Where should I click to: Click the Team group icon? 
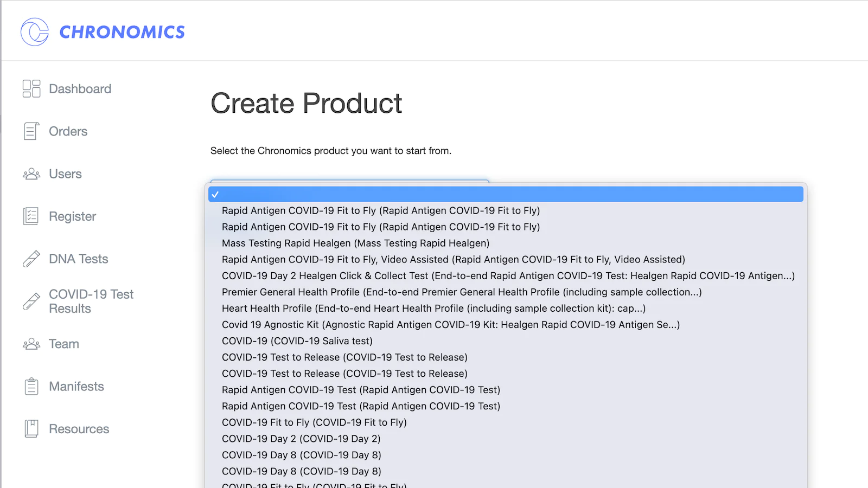coord(31,344)
